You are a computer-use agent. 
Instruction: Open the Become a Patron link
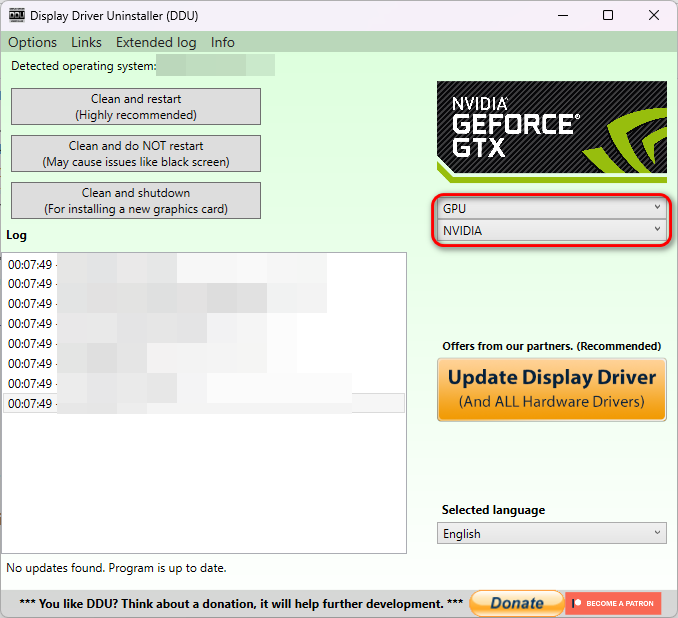(x=613, y=603)
